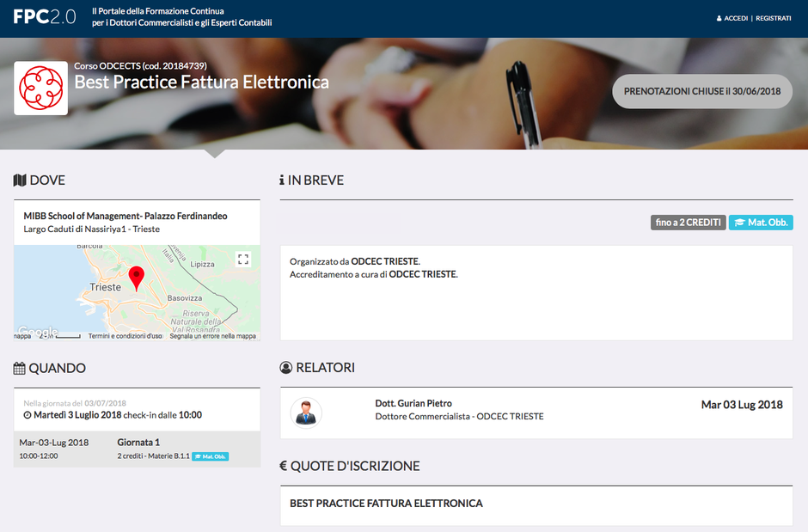Click the map icon next to DOVE
Image resolution: width=808 pixels, height=532 pixels.
20,180
